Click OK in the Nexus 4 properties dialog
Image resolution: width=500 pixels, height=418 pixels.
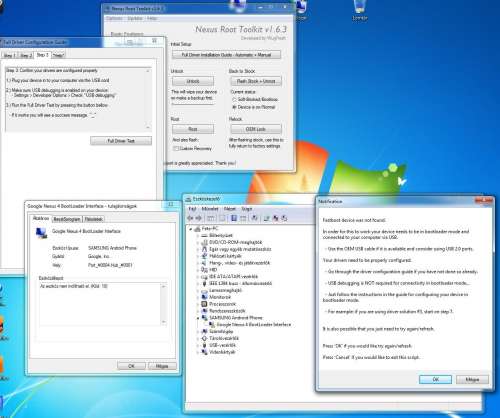click(x=131, y=366)
